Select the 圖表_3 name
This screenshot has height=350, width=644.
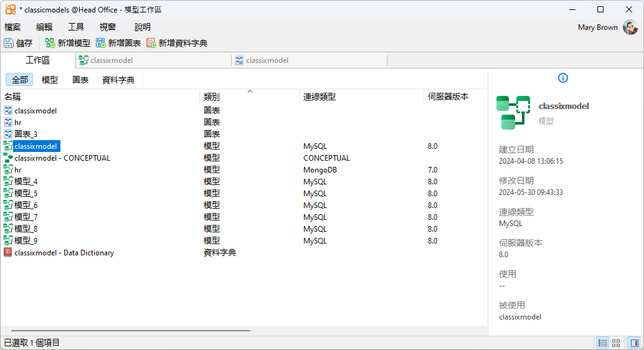click(26, 135)
